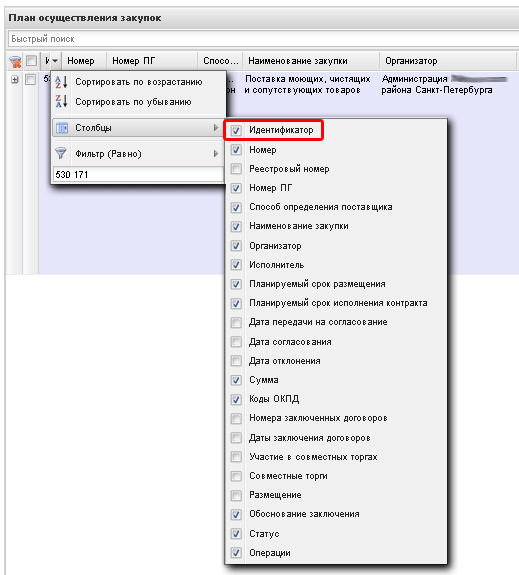Hide the Организатор column

(x=236, y=246)
